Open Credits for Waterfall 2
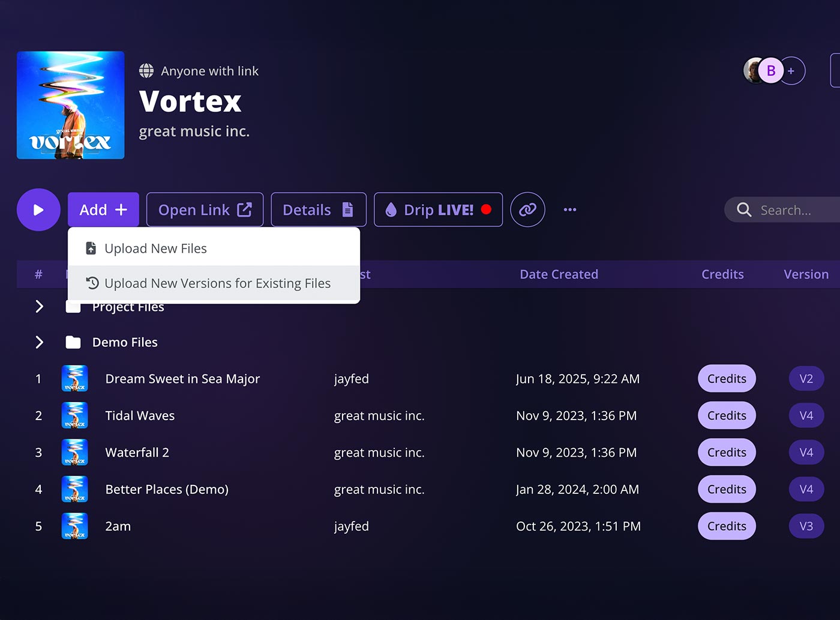Image resolution: width=840 pixels, height=620 pixels. [727, 453]
